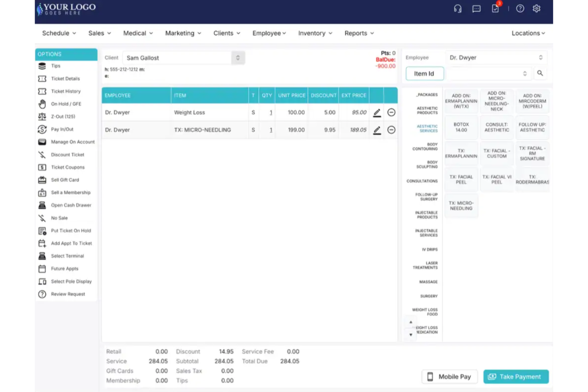The image size is (588, 392).
Task: Click the Take Payment button
Action: (516, 377)
